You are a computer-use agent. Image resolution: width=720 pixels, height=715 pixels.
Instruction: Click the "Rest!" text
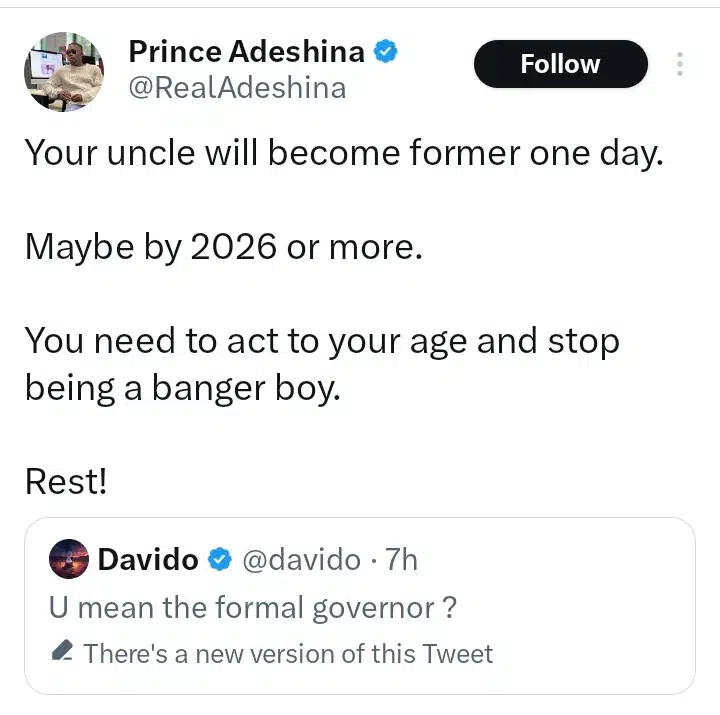[x=66, y=482]
